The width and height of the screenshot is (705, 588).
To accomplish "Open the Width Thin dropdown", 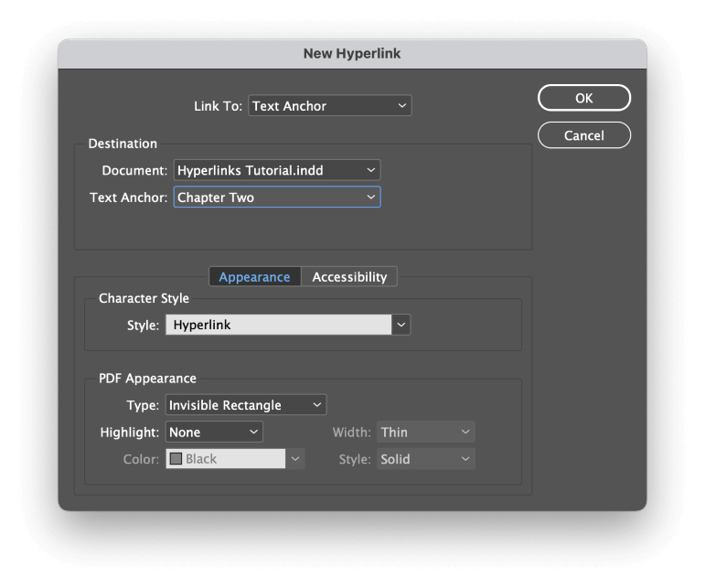I will click(x=426, y=432).
